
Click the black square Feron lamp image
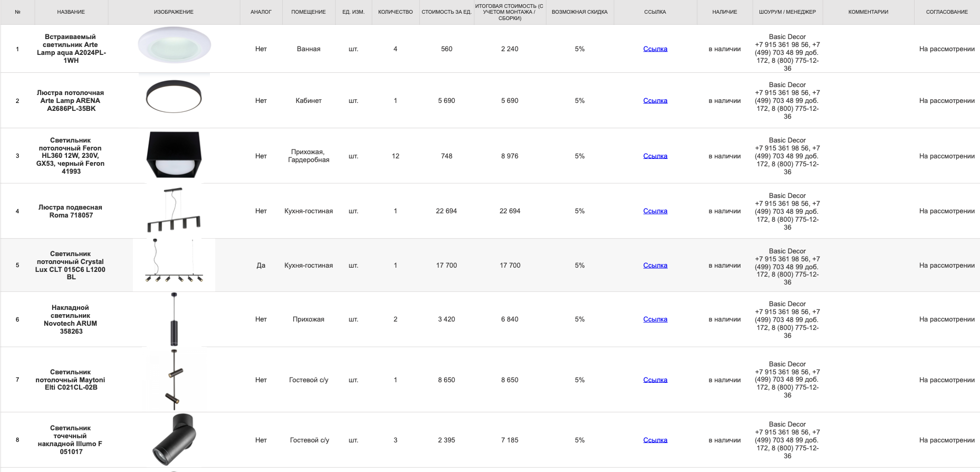pyautogui.click(x=174, y=155)
